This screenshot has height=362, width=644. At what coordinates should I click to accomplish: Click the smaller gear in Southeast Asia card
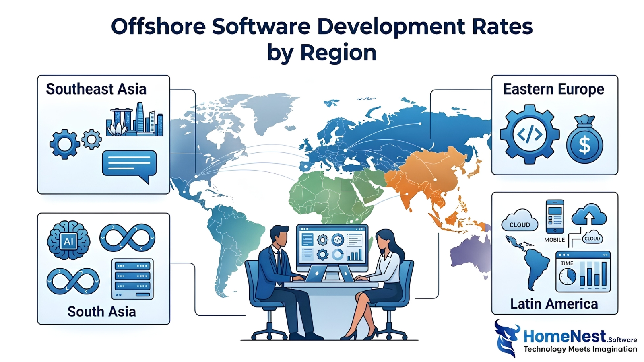(x=92, y=140)
